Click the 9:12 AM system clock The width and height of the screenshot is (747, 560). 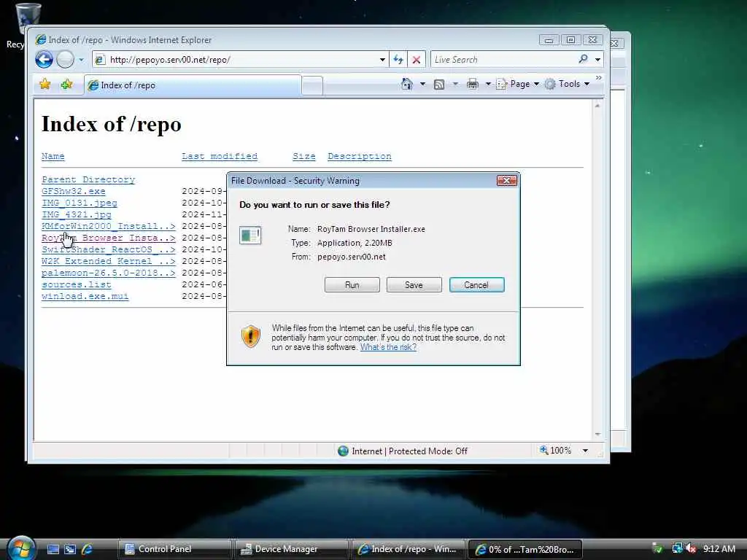[x=719, y=548]
